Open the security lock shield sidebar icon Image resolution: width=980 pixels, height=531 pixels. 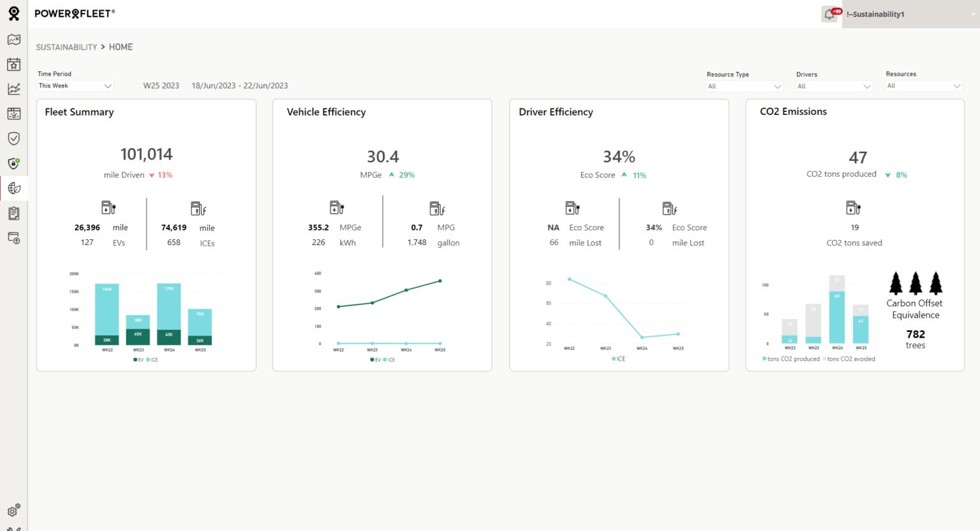click(13, 163)
